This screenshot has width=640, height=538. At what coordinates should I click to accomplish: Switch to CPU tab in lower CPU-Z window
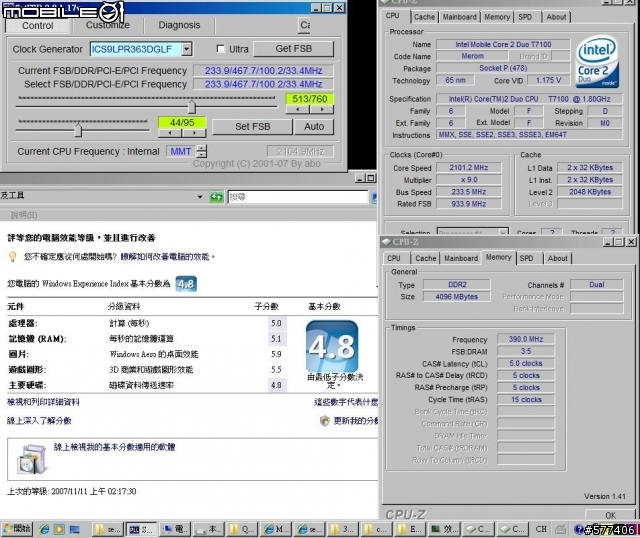[393, 258]
